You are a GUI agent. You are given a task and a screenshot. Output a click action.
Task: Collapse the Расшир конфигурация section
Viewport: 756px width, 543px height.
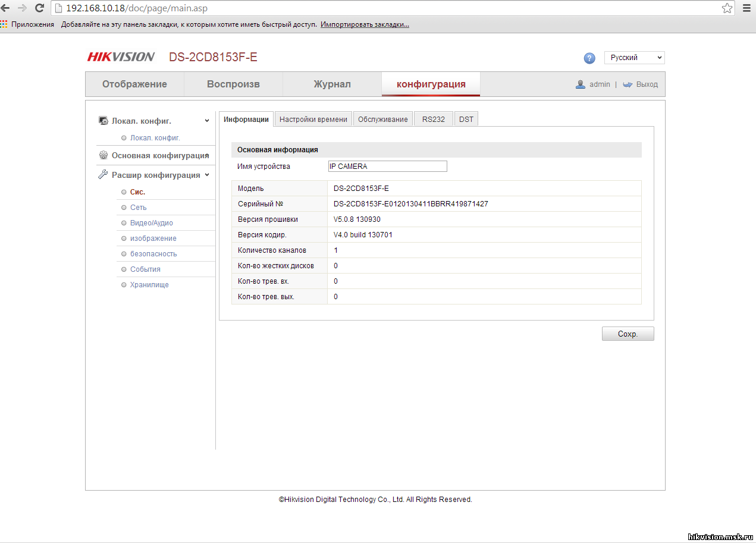[x=207, y=175]
